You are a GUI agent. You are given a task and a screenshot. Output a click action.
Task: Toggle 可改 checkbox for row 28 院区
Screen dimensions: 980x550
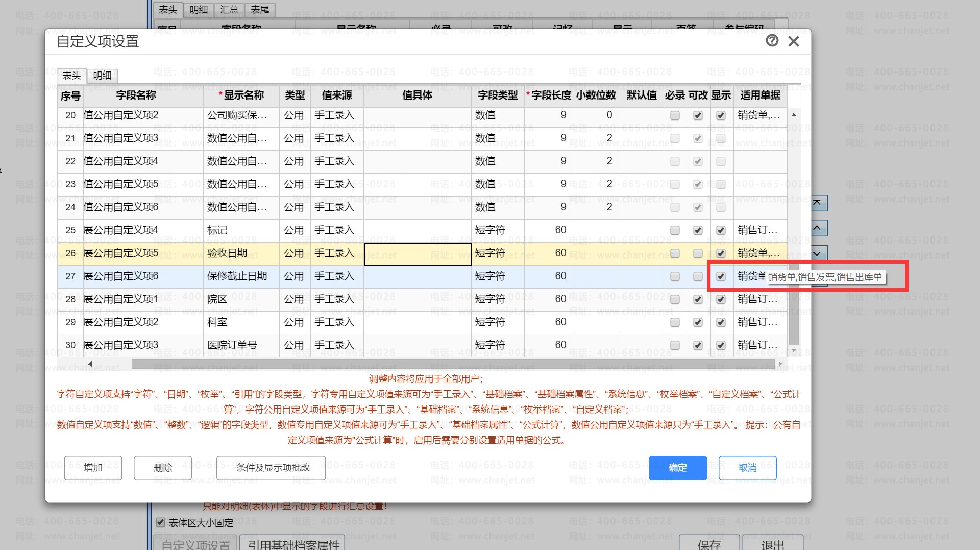[698, 299]
